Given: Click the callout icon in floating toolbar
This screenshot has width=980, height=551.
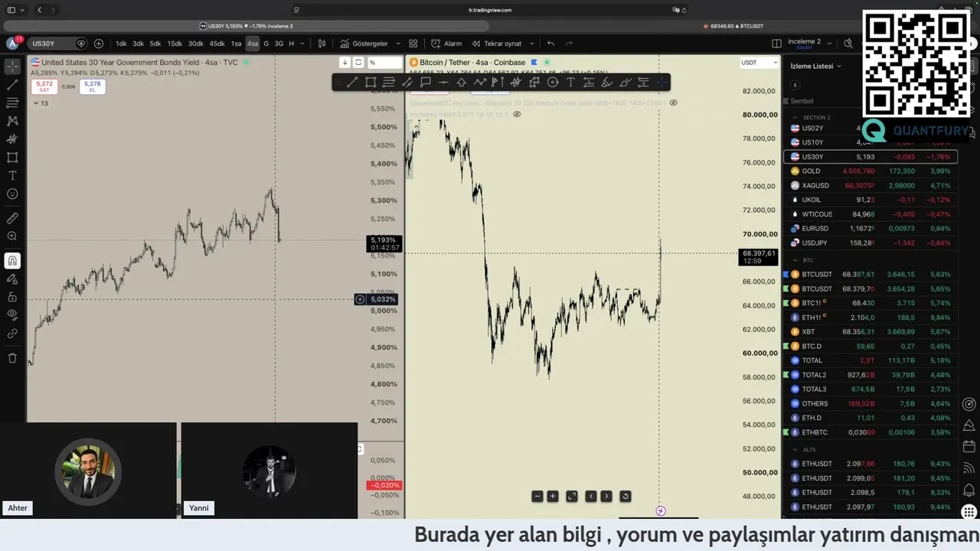Looking at the screenshot, I should (x=426, y=83).
